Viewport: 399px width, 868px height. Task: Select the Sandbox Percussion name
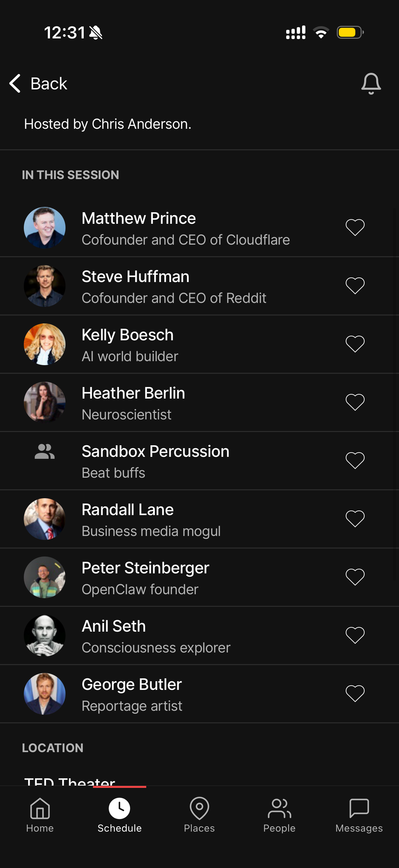[x=155, y=452]
